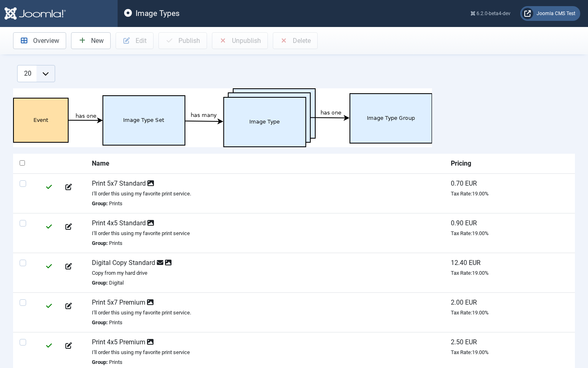Check the Print 4x5 Standard row checkbox
The image size is (588, 368).
click(23, 223)
